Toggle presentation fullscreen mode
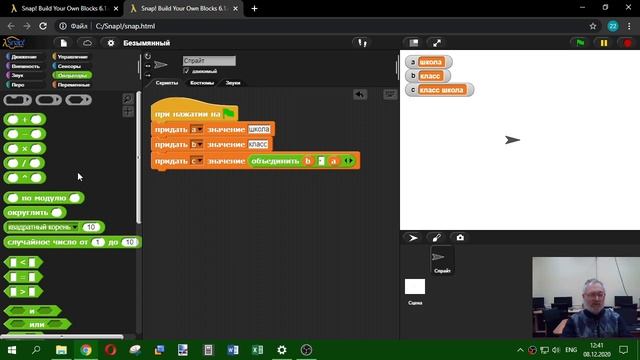640x360 pixels. pyautogui.click(x=437, y=43)
